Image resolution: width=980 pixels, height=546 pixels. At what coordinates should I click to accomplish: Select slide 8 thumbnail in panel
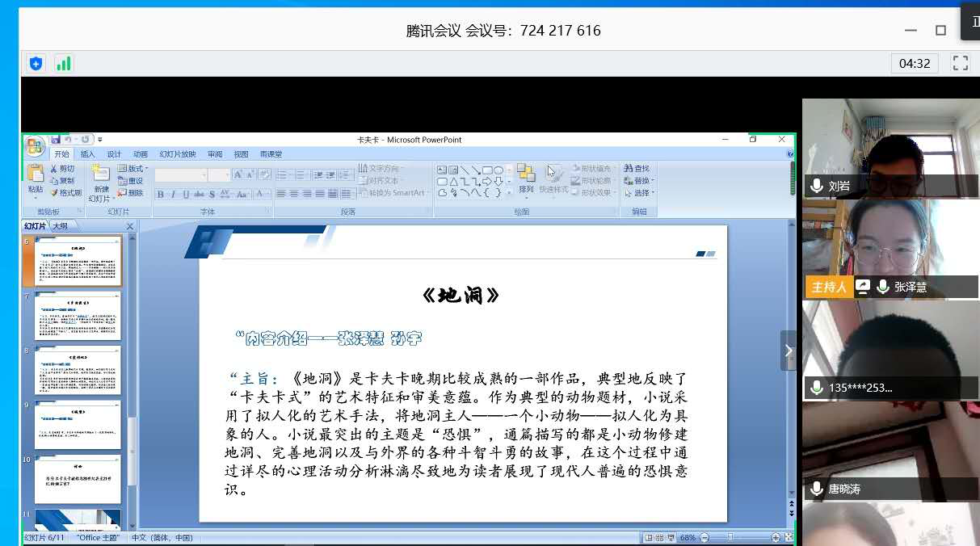click(x=78, y=370)
